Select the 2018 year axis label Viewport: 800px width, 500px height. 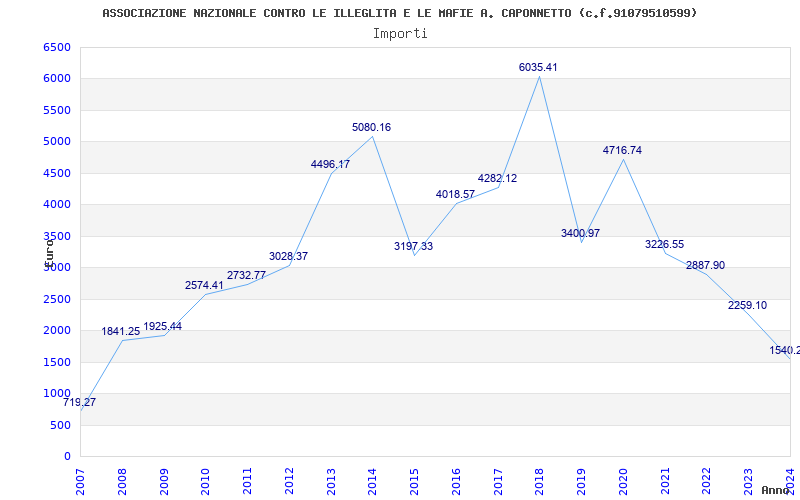pos(540,482)
